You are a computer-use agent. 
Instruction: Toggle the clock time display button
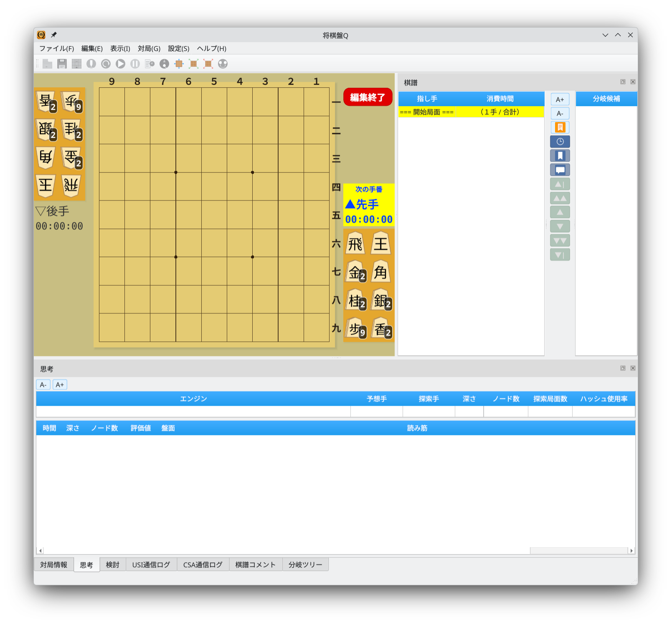(560, 142)
